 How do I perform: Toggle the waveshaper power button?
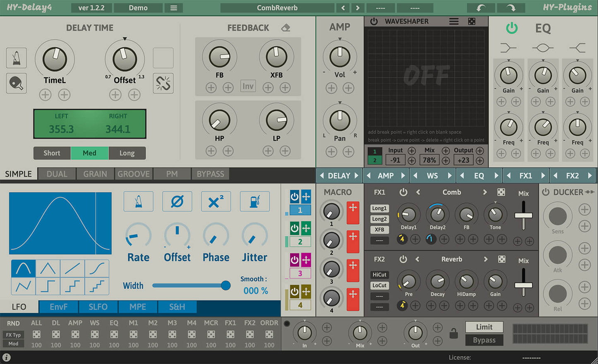pos(374,21)
